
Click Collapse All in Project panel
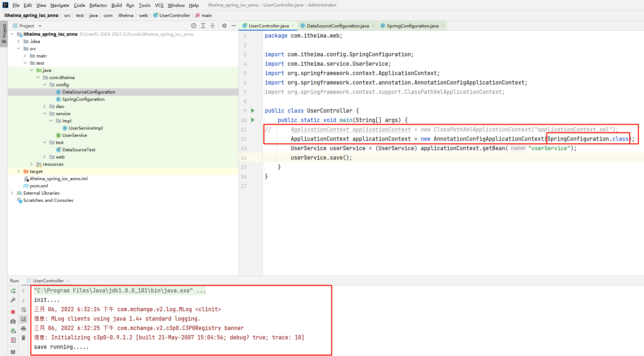(x=213, y=26)
